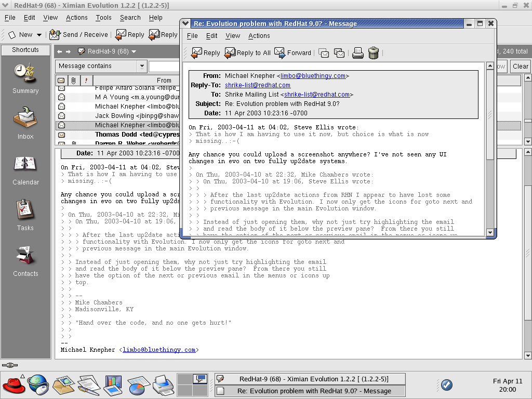Click the back arrow next to RedHat-9 folder
Screen dimensions: 532x399
click(60, 51)
